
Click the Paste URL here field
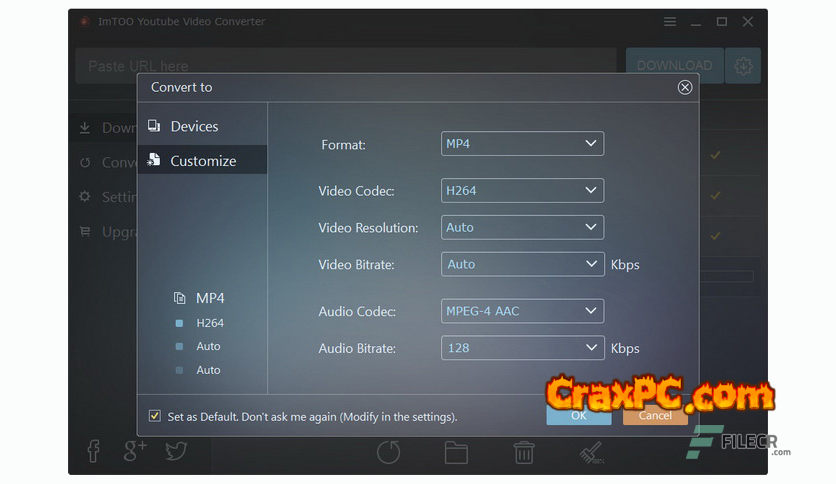[345, 66]
